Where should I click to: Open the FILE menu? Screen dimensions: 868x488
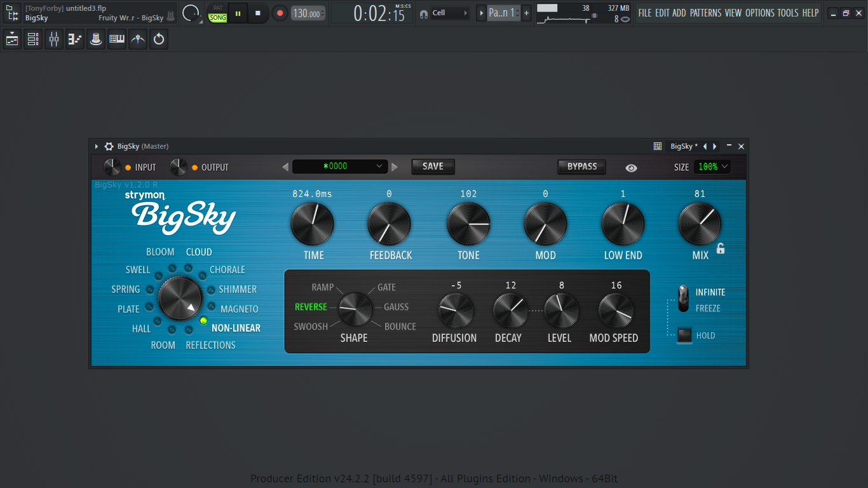pos(644,13)
